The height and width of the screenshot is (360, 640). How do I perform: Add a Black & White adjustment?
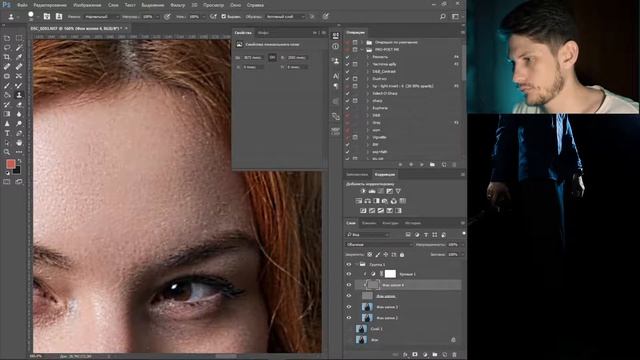tap(376, 201)
